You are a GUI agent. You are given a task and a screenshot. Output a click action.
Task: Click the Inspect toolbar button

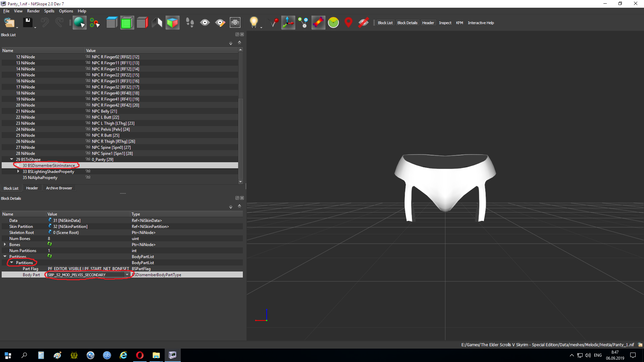tap(445, 23)
